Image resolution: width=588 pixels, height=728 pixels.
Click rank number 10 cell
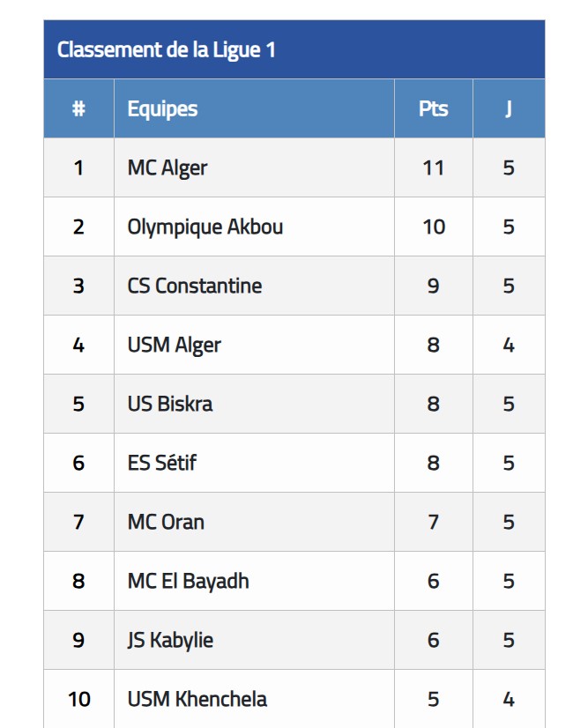point(78,699)
